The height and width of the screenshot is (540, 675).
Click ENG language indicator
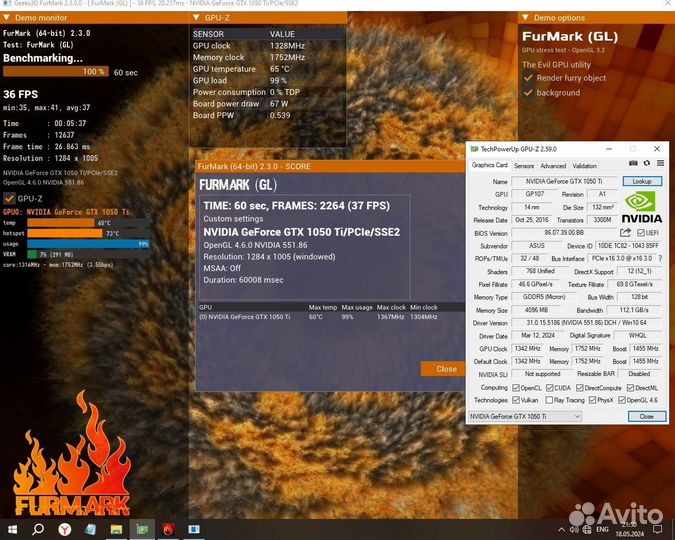pos(602,530)
